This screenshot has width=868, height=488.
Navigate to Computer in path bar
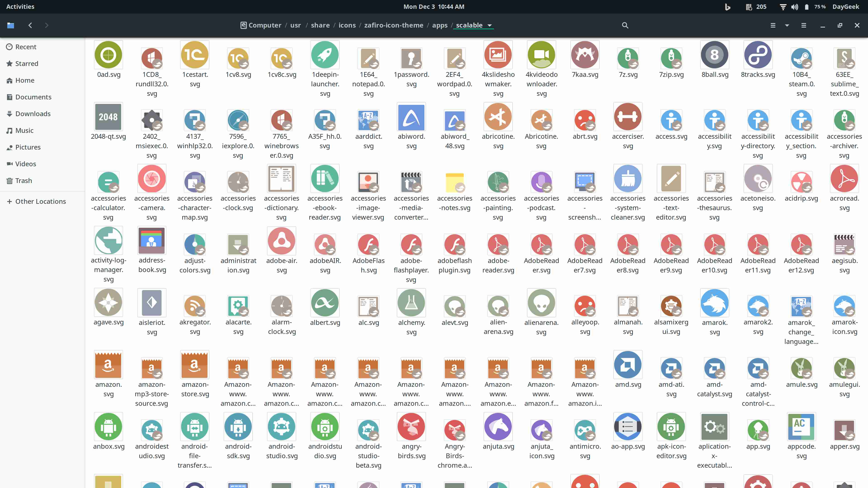261,25
